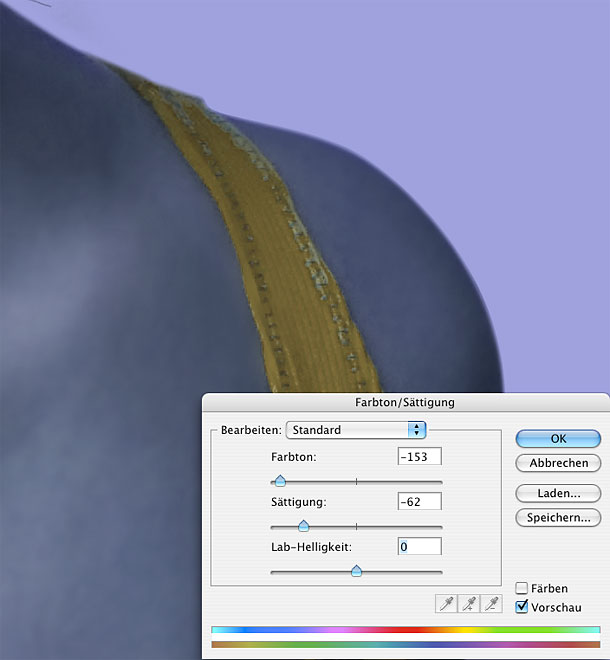Click the Laden... button
Image resolution: width=610 pixels, height=660 pixels.
pyautogui.click(x=558, y=493)
